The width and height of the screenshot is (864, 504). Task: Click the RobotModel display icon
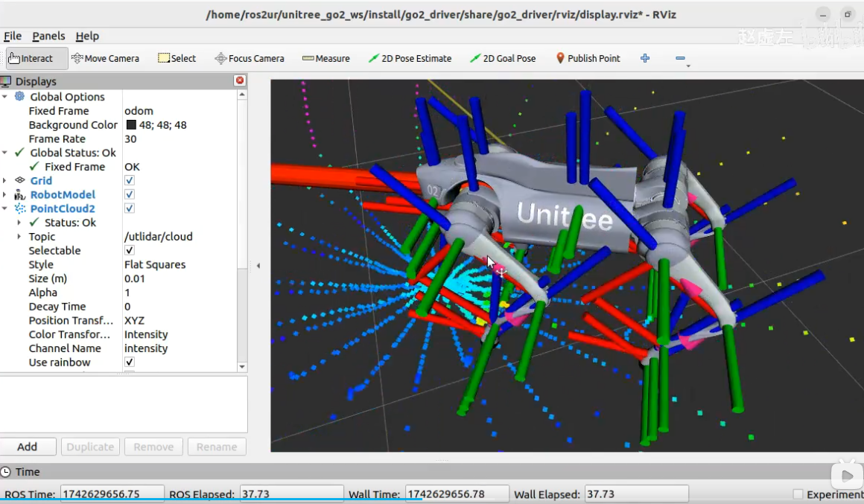[x=20, y=194]
